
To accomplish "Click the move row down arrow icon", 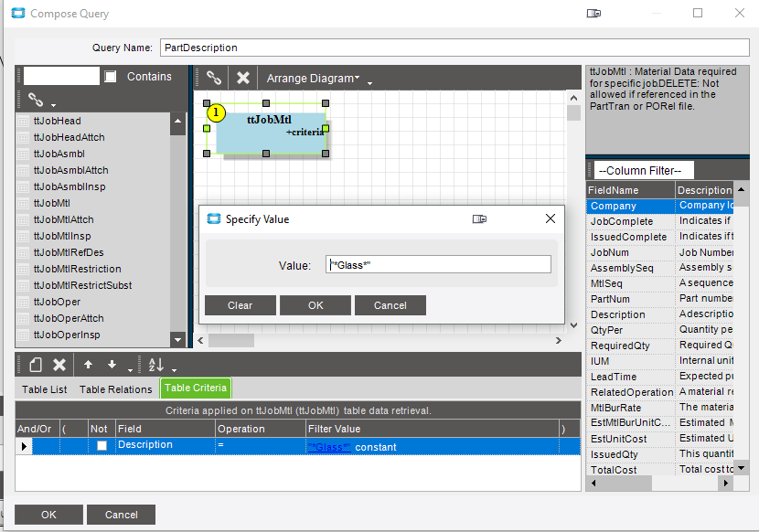I will [112, 365].
